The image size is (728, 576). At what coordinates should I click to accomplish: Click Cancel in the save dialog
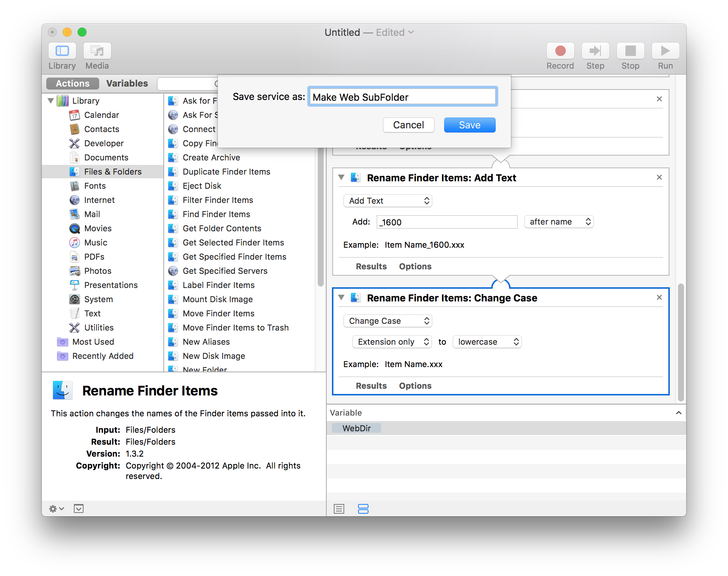[x=408, y=125]
